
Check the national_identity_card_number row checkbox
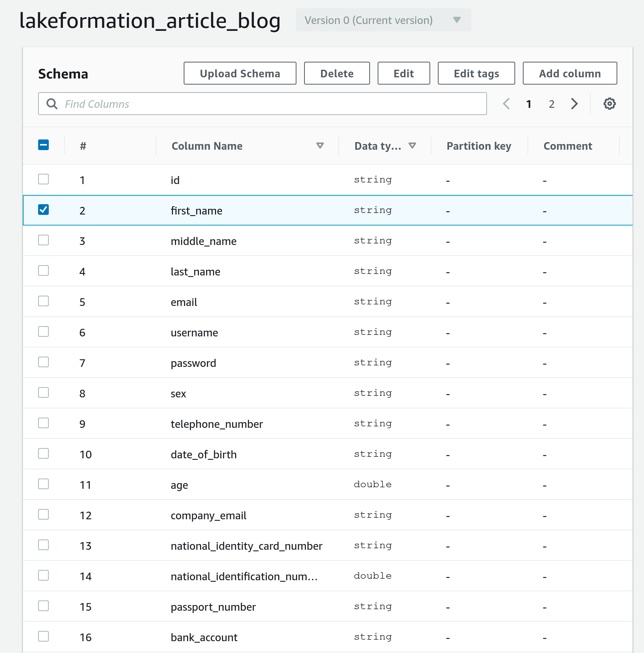[x=43, y=545]
